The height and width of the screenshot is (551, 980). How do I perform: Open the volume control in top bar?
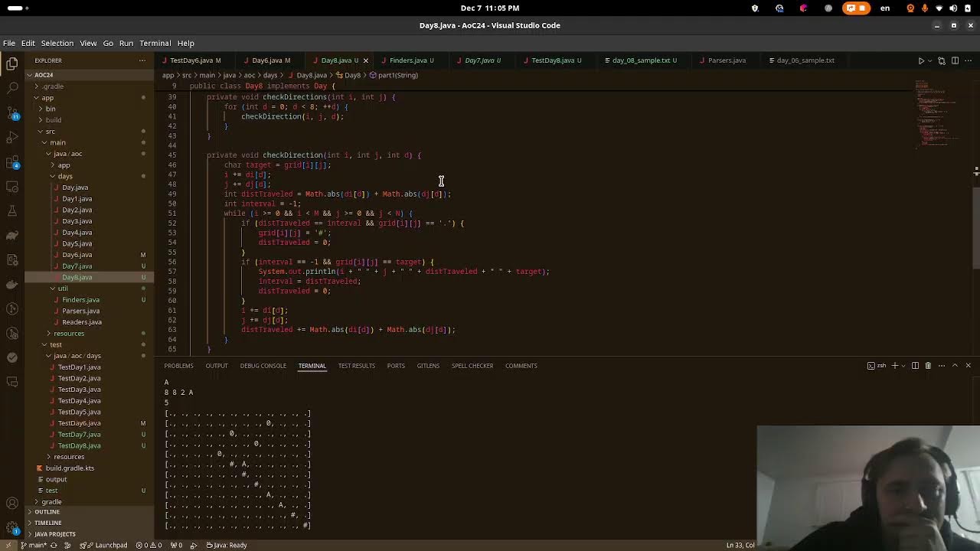(x=953, y=8)
